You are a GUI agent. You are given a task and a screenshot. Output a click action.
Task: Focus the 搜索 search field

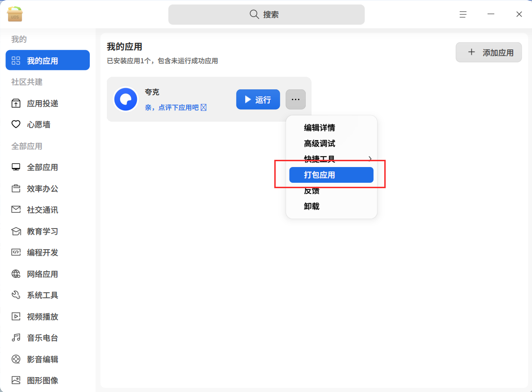coord(266,15)
